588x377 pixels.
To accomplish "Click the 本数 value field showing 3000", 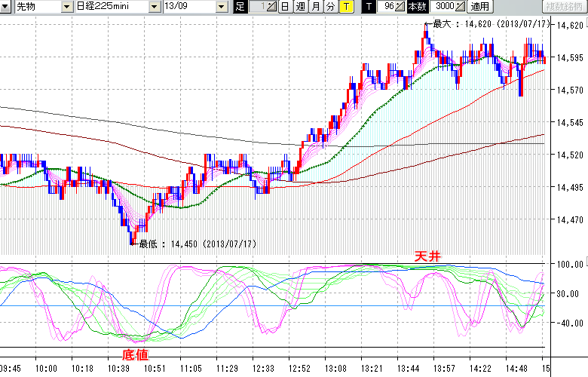I will point(444,7).
